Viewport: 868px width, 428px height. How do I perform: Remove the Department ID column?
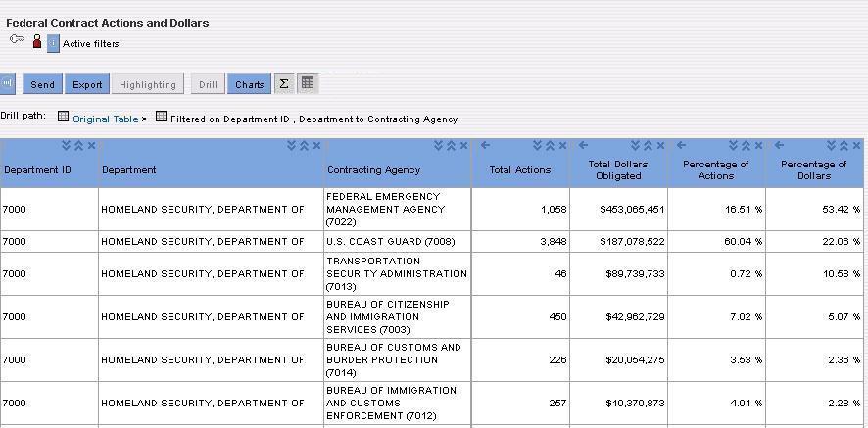tap(92, 146)
